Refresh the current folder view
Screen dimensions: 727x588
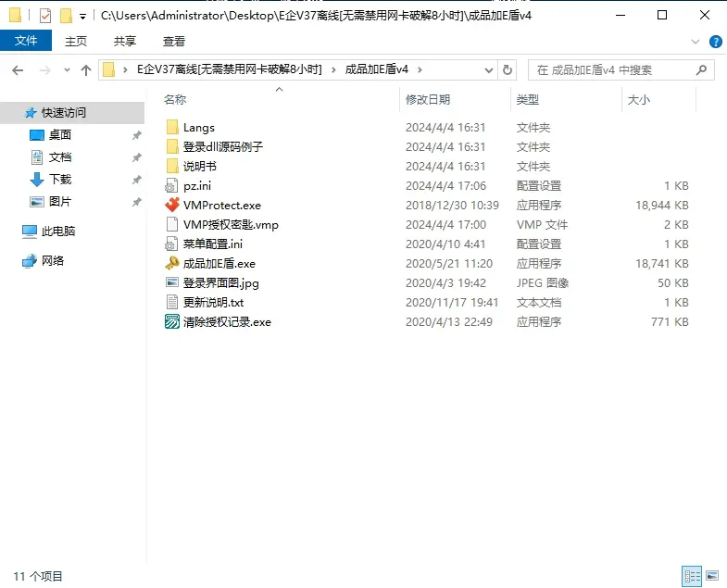[x=508, y=70]
